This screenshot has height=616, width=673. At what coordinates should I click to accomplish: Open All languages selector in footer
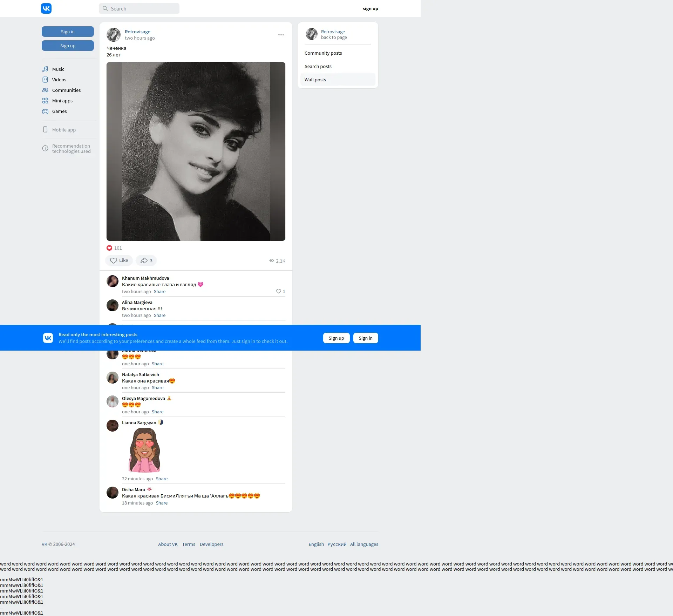tap(364, 544)
